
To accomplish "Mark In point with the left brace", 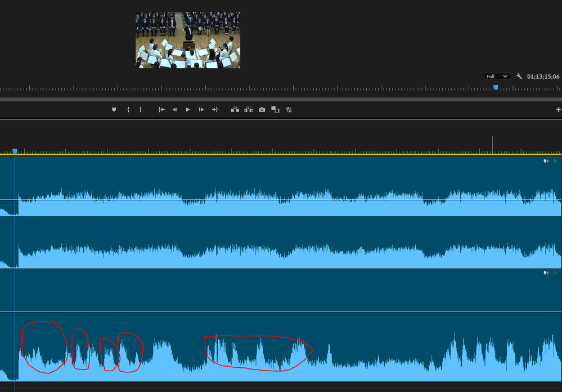I will point(128,110).
